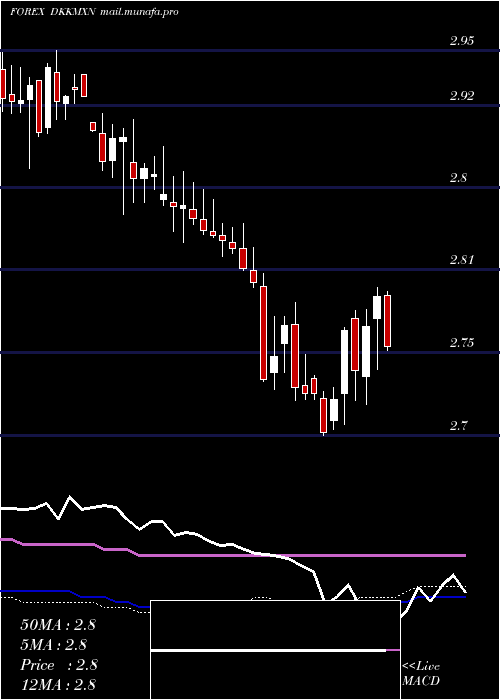500x700 pixels.
Task: Click the 2.75 price axis label
Action: (x=462, y=343)
